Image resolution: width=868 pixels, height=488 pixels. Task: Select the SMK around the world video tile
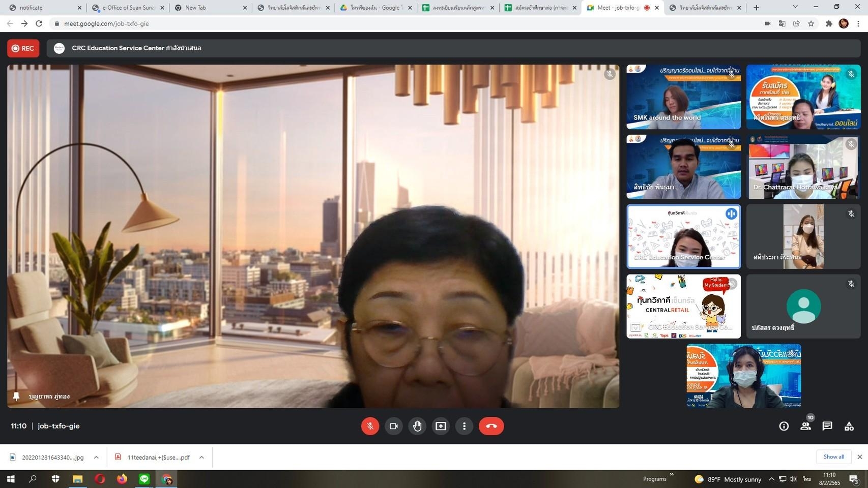683,97
